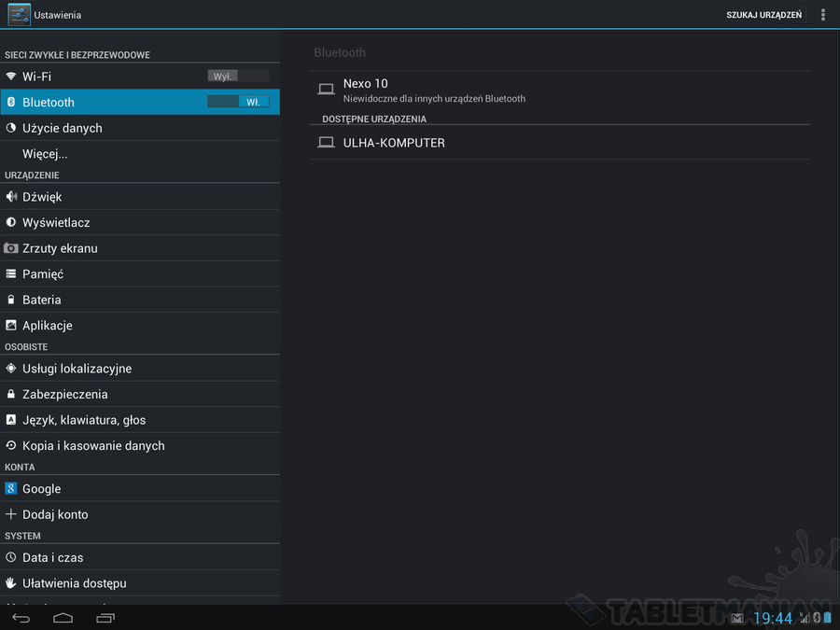
Task: Open Usługi lokalizacyjne settings
Action: (140, 369)
